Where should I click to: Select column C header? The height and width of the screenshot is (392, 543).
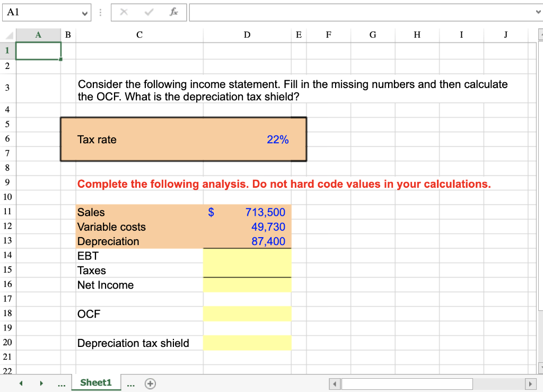[139, 34]
